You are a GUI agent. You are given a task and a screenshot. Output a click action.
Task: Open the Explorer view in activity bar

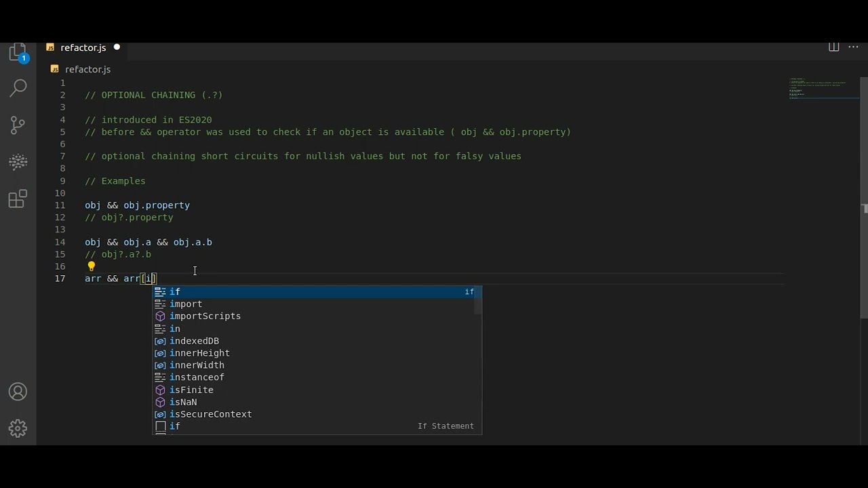(x=18, y=53)
